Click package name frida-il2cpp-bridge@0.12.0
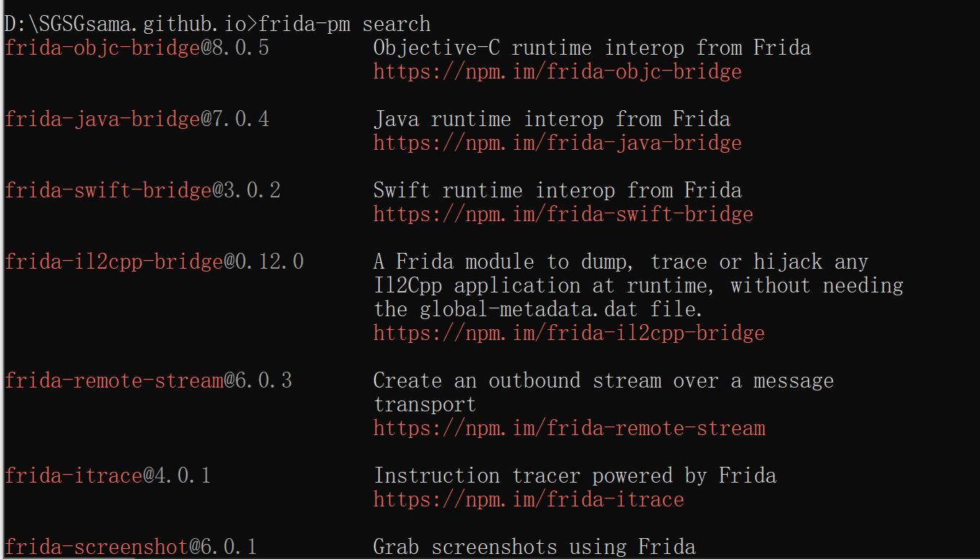The height and width of the screenshot is (559, 980). (x=154, y=262)
